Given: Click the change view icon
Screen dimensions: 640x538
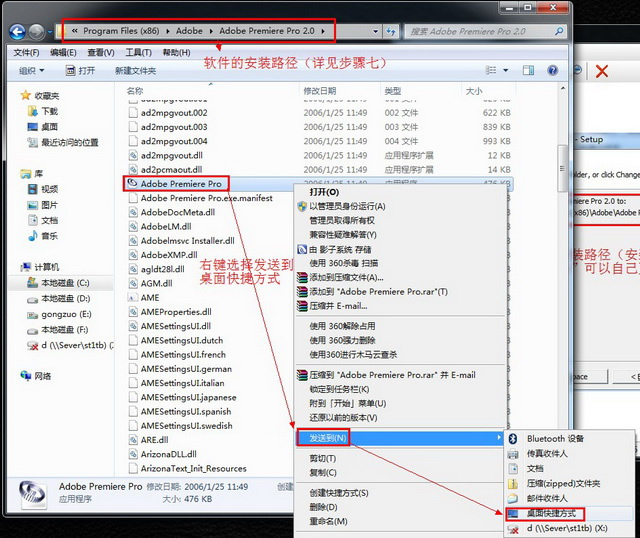Looking at the screenshot, I should pos(491,70).
